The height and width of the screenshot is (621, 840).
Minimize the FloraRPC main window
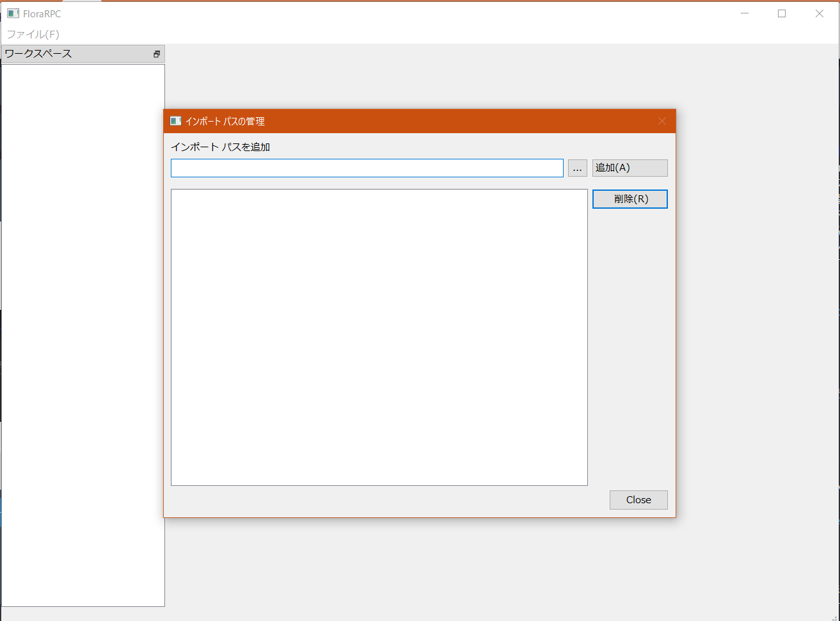[x=744, y=13]
